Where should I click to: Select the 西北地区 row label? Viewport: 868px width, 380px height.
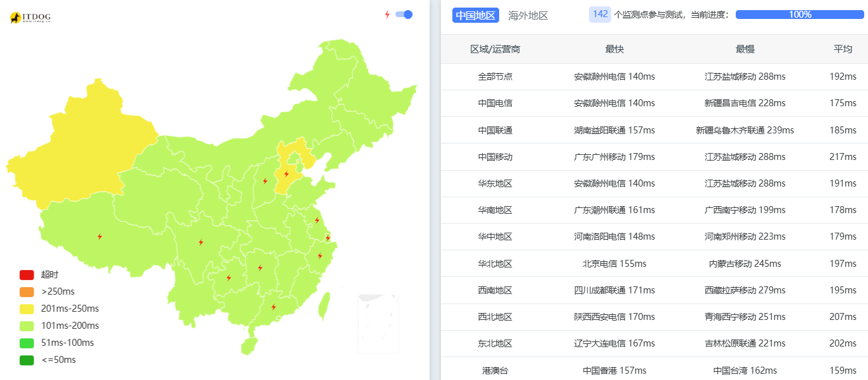[495, 317]
